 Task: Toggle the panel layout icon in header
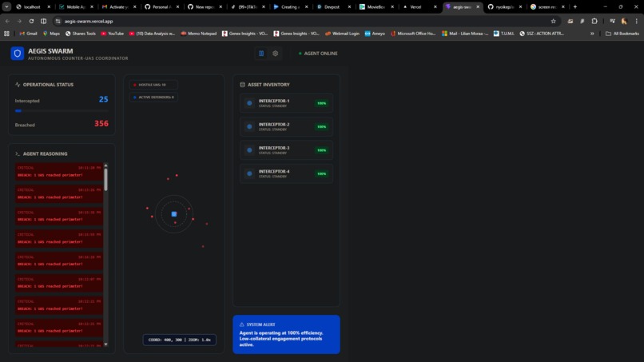point(261,54)
